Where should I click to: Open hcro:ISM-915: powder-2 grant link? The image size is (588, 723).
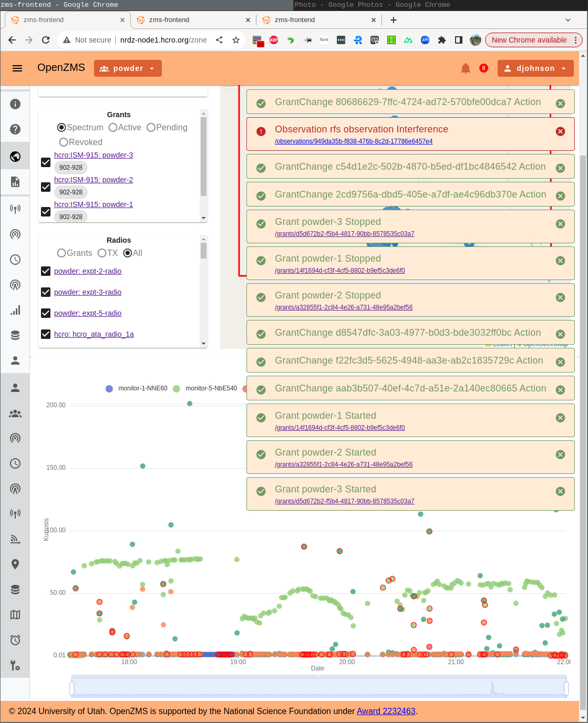[x=94, y=180]
